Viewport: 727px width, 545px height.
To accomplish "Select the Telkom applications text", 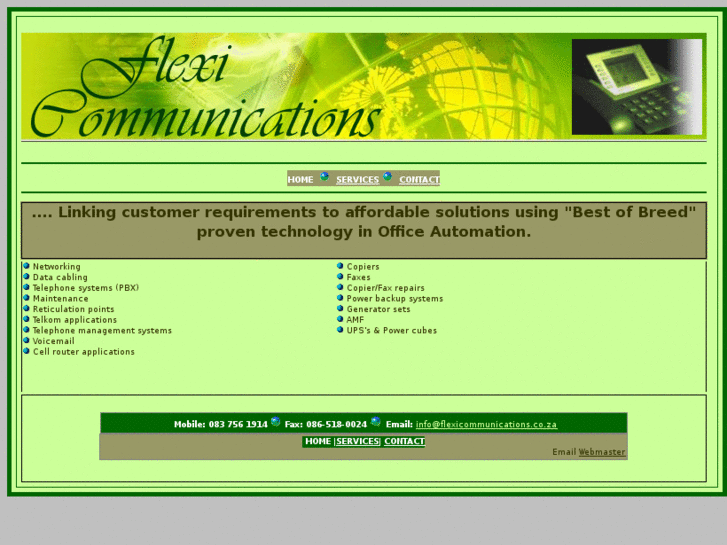I will (75, 320).
